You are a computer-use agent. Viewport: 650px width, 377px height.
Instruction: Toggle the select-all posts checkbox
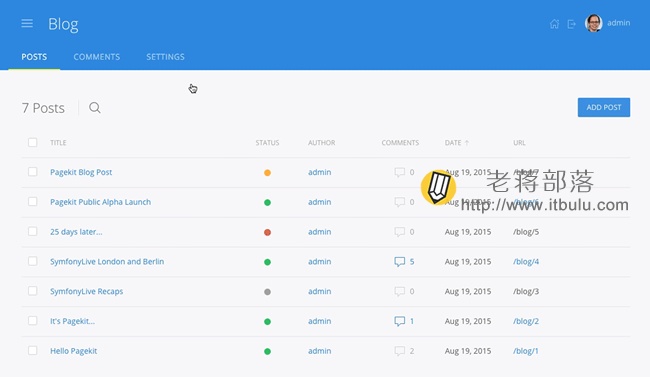click(x=32, y=142)
